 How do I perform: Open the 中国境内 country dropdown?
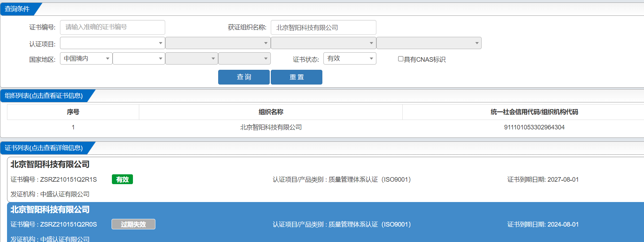(x=86, y=59)
